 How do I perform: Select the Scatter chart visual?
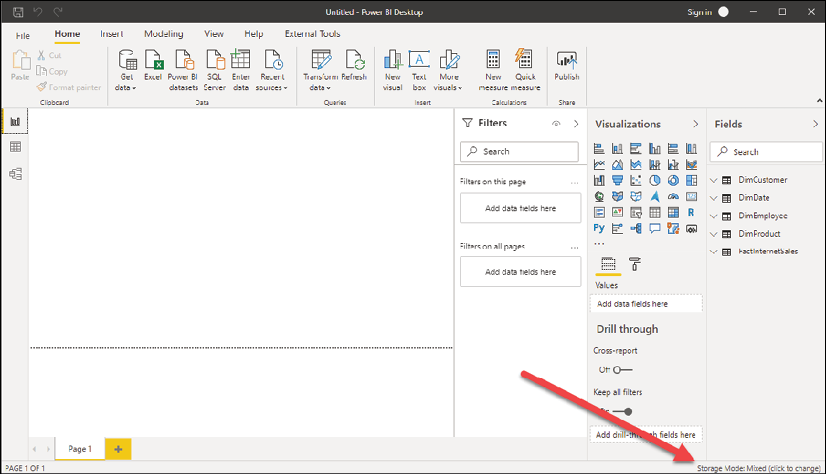point(636,181)
